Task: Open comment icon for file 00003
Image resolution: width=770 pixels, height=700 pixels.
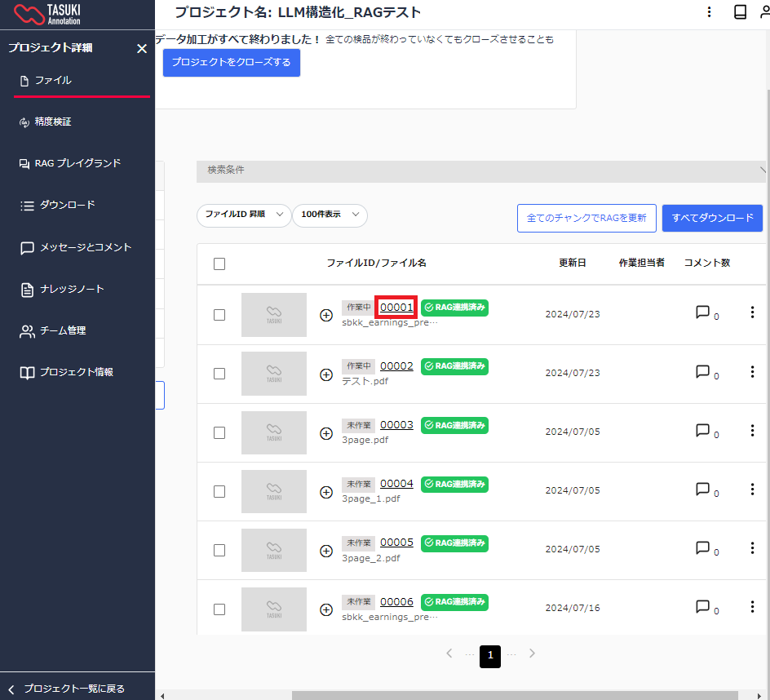Action: (x=703, y=430)
